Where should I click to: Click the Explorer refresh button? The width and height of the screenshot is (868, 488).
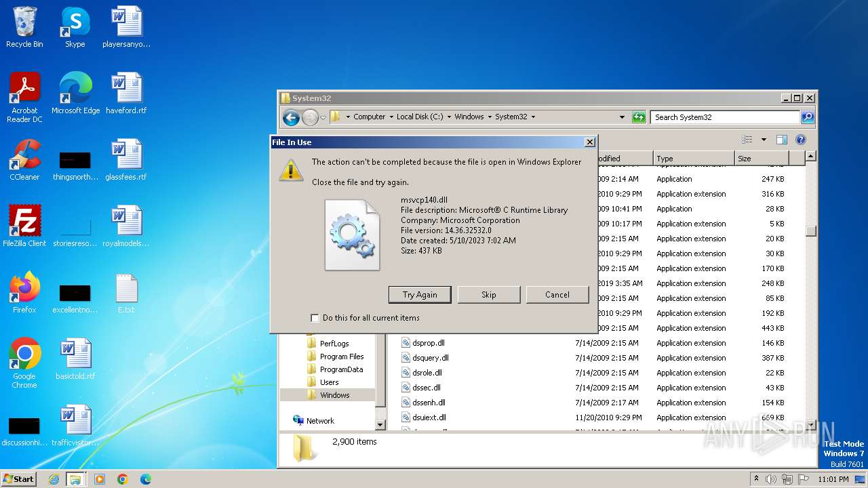point(639,117)
